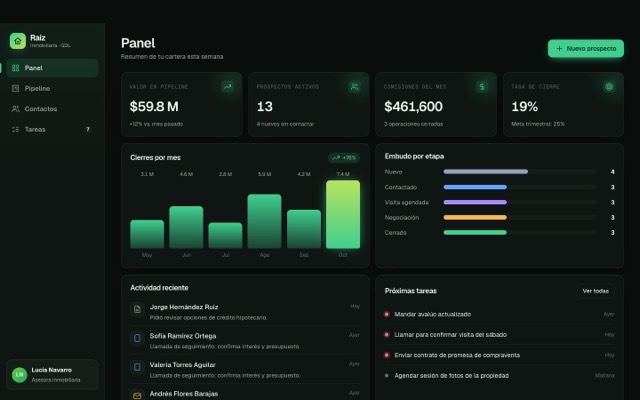Click the Ago bar in the chart
640x400 pixels.
(x=264, y=221)
